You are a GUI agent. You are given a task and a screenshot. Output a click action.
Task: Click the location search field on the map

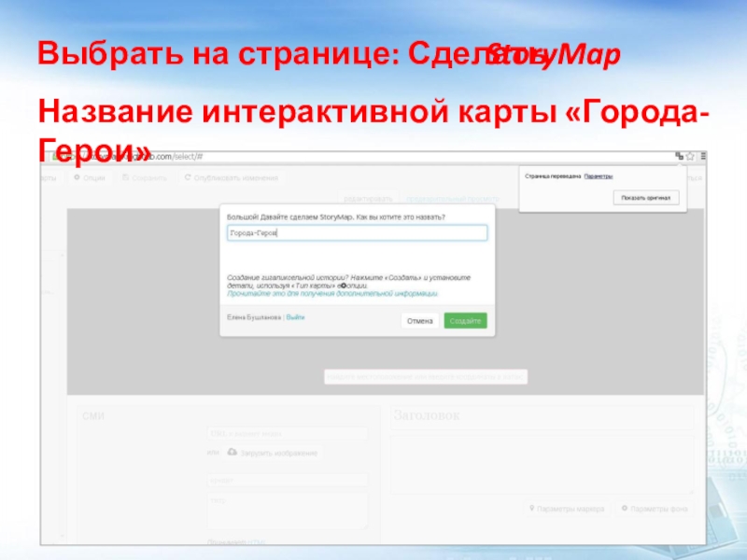click(426, 377)
